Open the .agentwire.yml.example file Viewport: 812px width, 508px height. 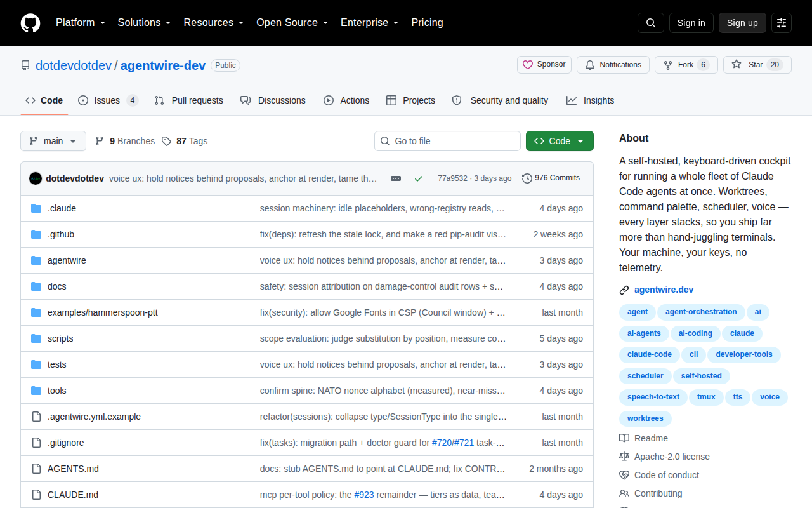pyautogui.click(x=94, y=417)
